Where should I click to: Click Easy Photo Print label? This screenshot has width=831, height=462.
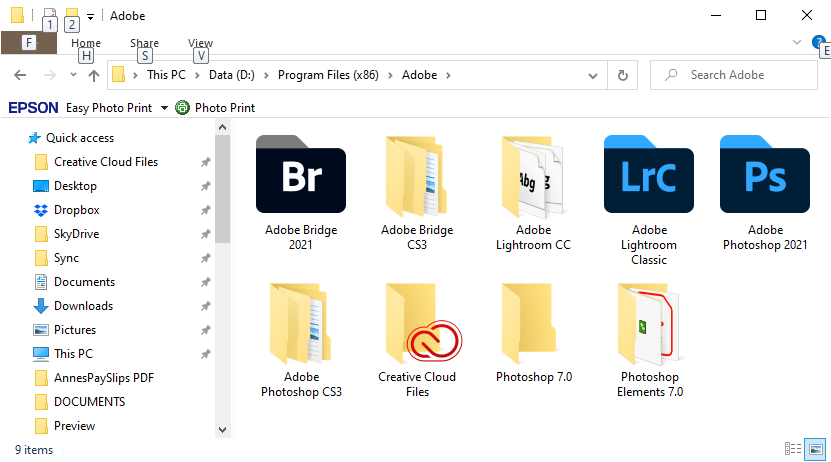[109, 108]
